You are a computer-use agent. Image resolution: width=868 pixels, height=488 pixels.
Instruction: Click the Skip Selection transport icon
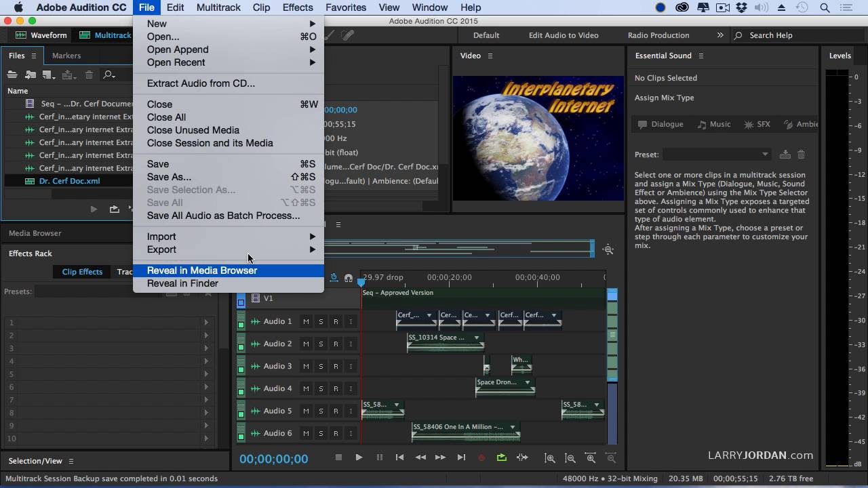point(522,457)
